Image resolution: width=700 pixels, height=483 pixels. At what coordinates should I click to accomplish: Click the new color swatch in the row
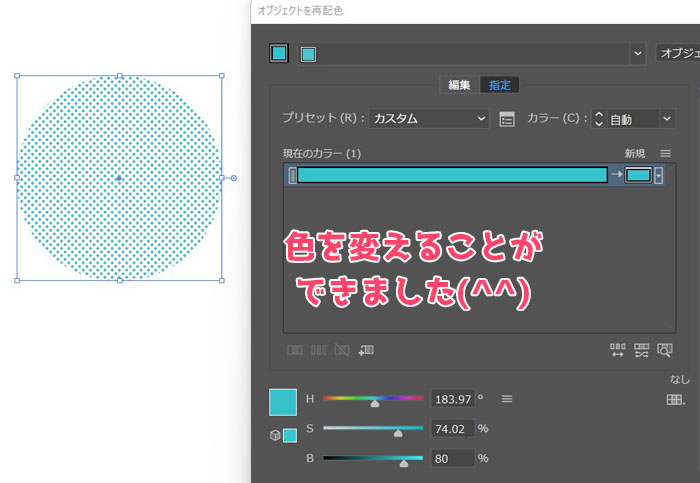[x=638, y=175]
